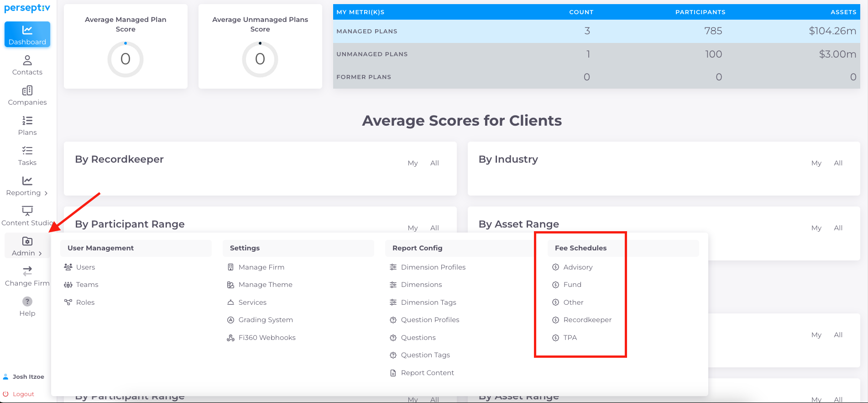Viewport: 868px width, 403px height.
Task: Click the Admin folder gear icon
Action: tap(27, 241)
